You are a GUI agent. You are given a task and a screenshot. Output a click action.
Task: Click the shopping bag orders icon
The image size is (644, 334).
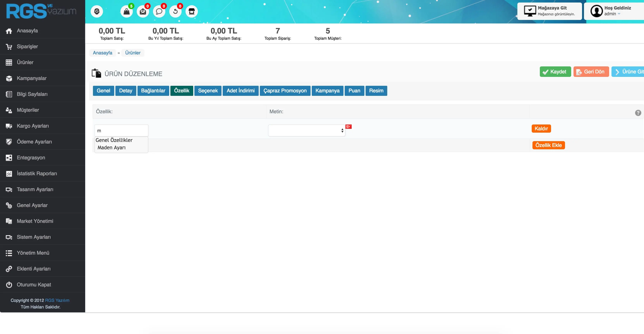[x=126, y=11]
